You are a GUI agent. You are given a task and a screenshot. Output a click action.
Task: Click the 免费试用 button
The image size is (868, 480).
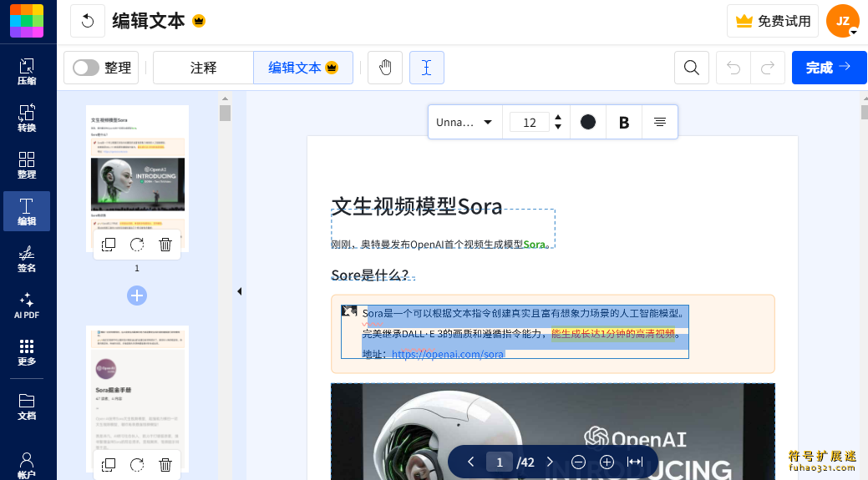point(773,21)
